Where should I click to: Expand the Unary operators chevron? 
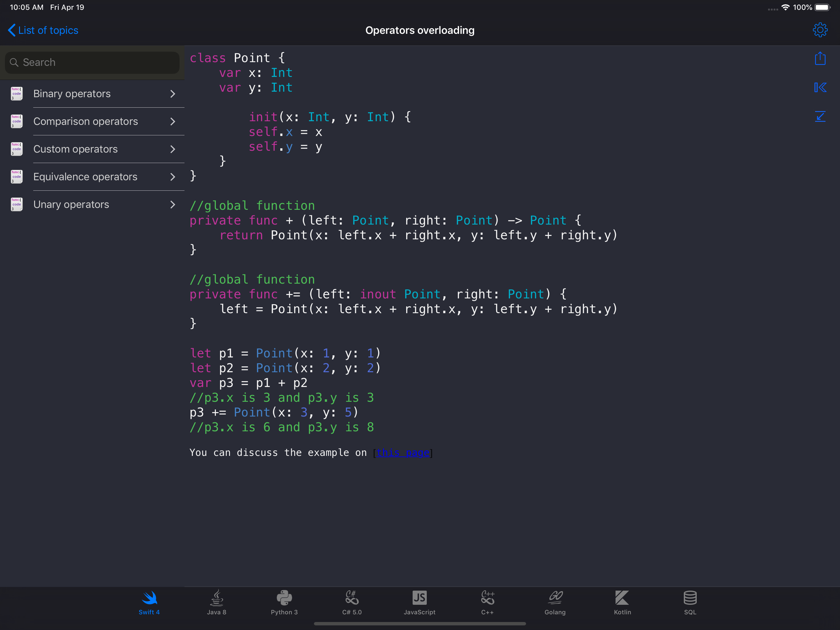coord(173,205)
